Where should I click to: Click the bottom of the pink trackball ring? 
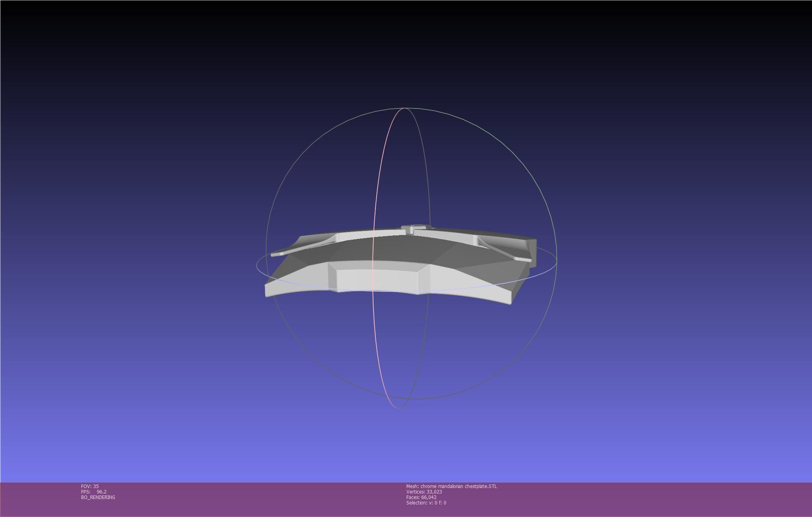(398, 407)
